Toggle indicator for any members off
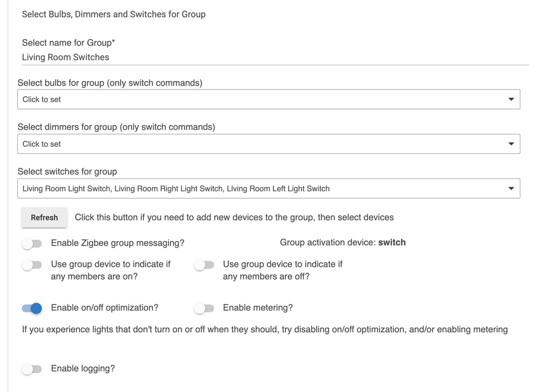 click(204, 265)
